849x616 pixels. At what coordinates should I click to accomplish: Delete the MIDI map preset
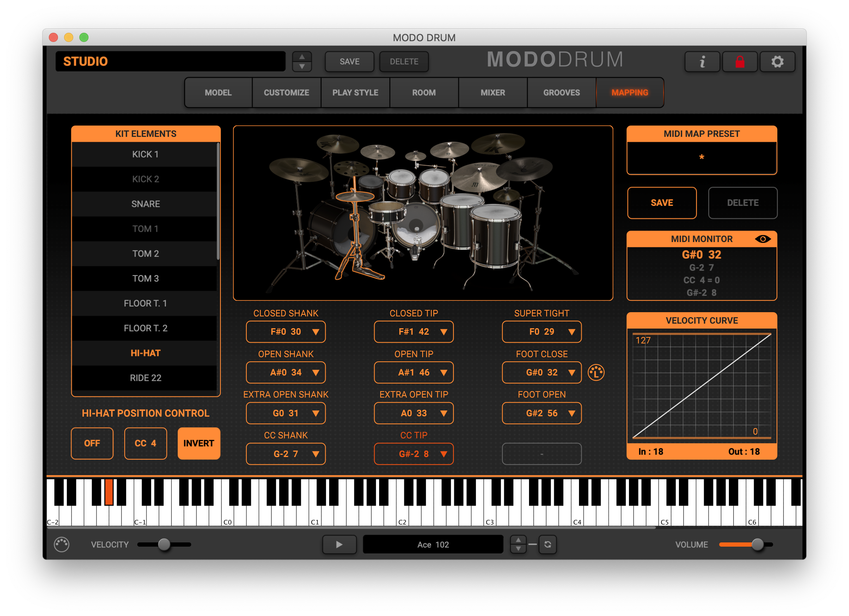pos(743,203)
